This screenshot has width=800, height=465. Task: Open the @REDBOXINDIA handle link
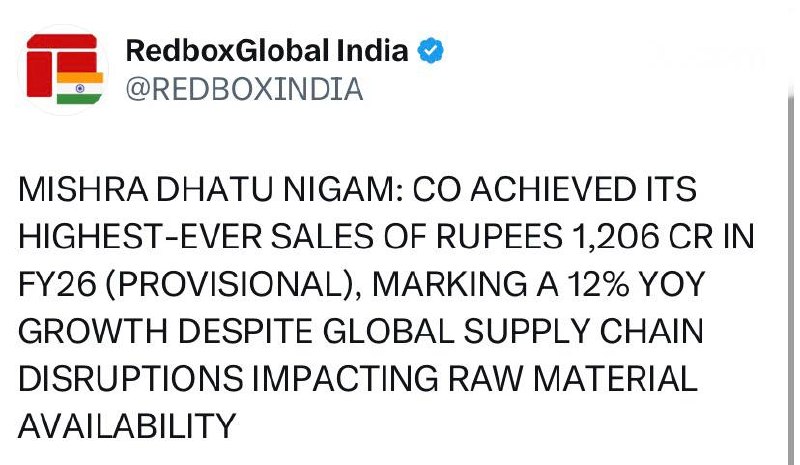point(243,90)
